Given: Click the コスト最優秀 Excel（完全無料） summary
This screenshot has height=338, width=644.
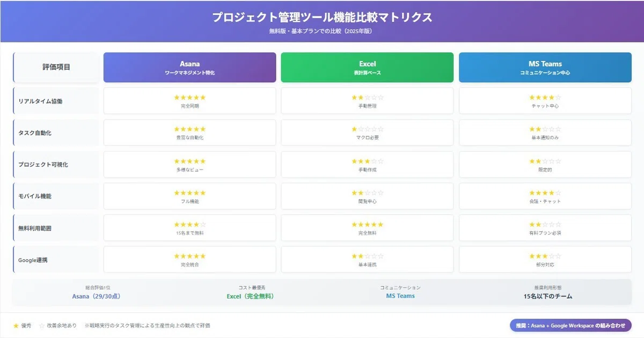Looking at the screenshot, I should 250,292.
